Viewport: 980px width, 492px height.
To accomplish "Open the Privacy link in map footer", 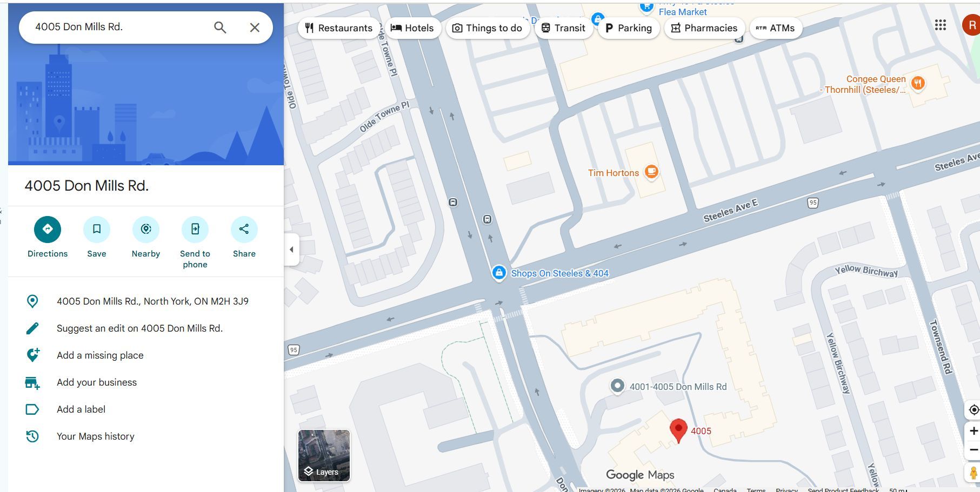I will click(786, 489).
